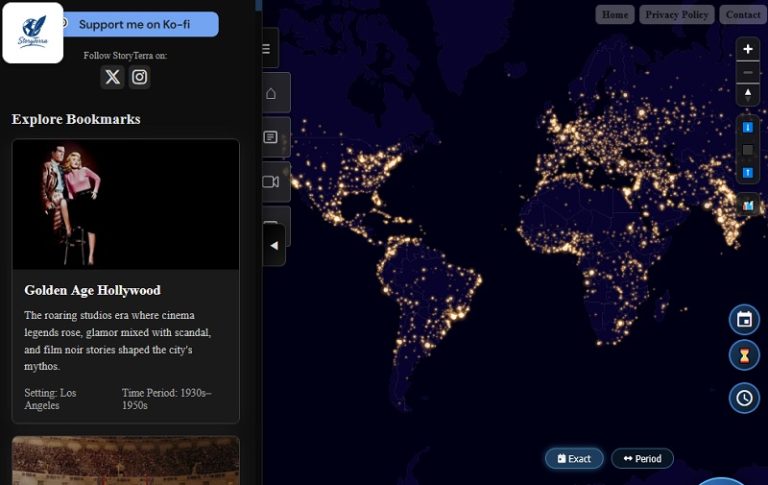Go to Home page
Viewport: 768px width, 485px height.
tap(615, 15)
